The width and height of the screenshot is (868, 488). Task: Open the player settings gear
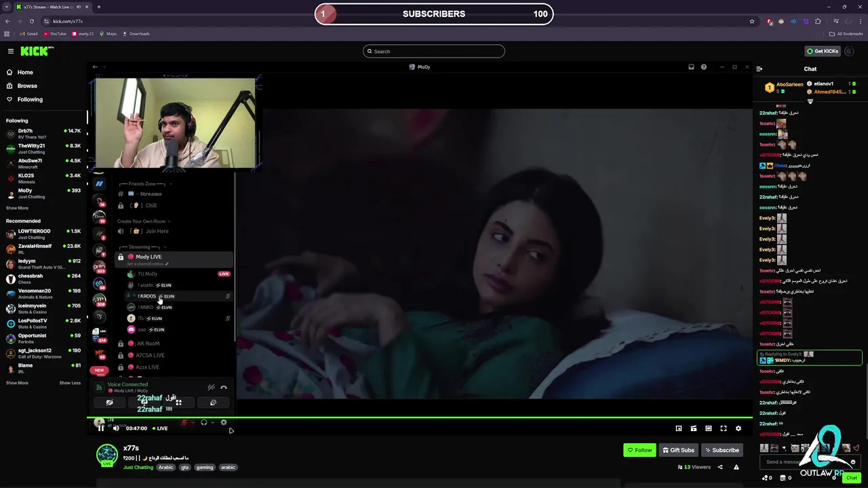coord(738,428)
